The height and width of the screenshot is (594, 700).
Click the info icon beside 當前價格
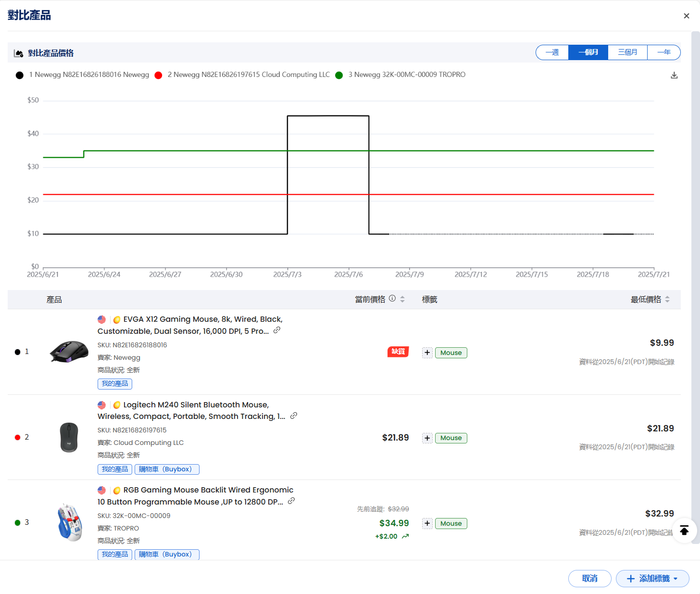[x=392, y=299]
